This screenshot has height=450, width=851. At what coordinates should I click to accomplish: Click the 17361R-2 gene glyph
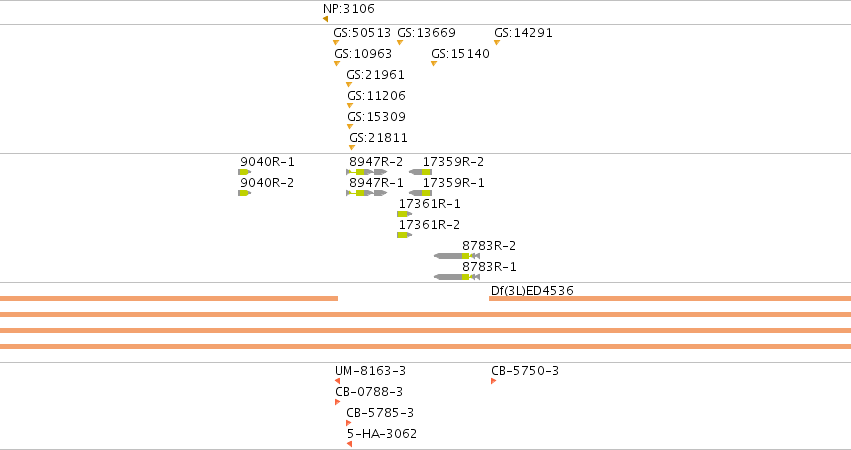coord(404,235)
